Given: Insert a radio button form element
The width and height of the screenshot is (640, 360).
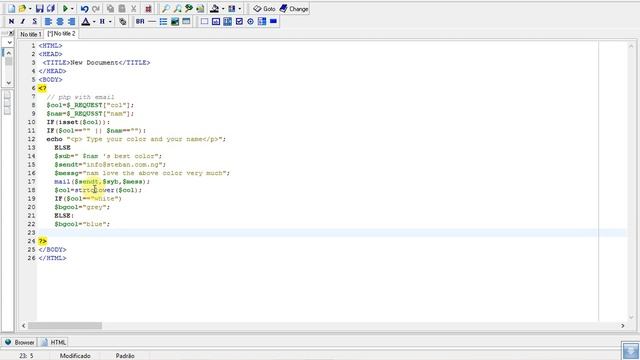Looking at the screenshot, I should (x=251, y=21).
